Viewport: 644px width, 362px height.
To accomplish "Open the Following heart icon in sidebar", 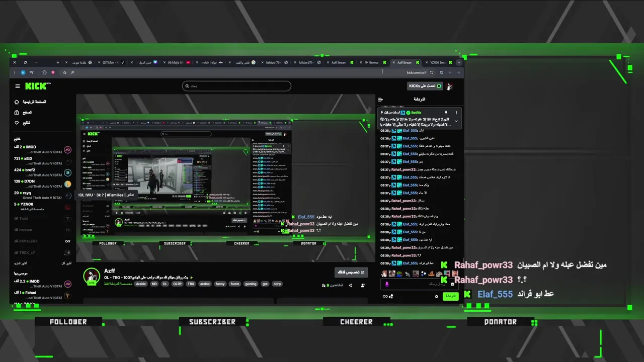I will 17,123.
